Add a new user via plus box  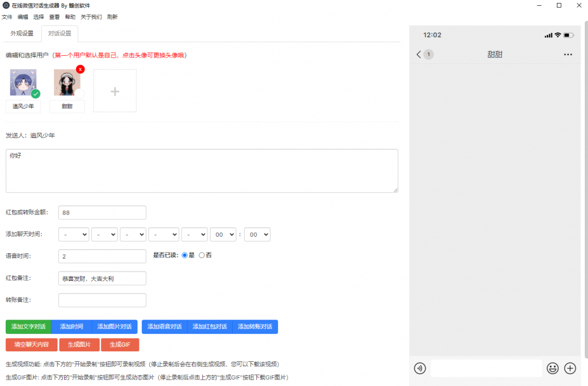pyautogui.click(x=115, y=90)
